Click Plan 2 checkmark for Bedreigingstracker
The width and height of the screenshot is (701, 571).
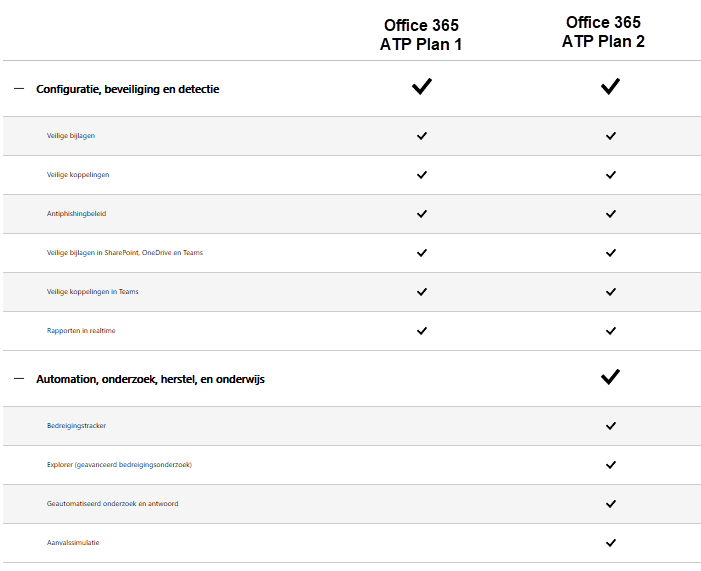coord(611,426)
